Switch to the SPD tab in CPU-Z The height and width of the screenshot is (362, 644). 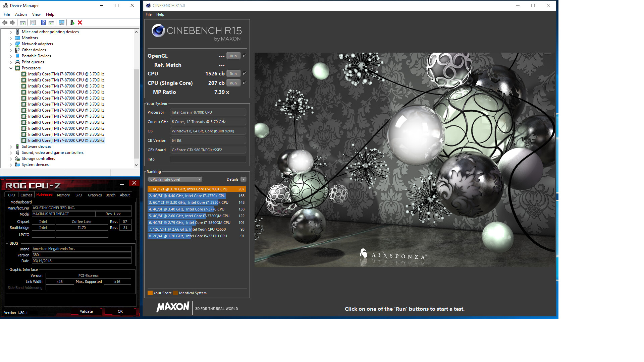[x=79, y=195]
